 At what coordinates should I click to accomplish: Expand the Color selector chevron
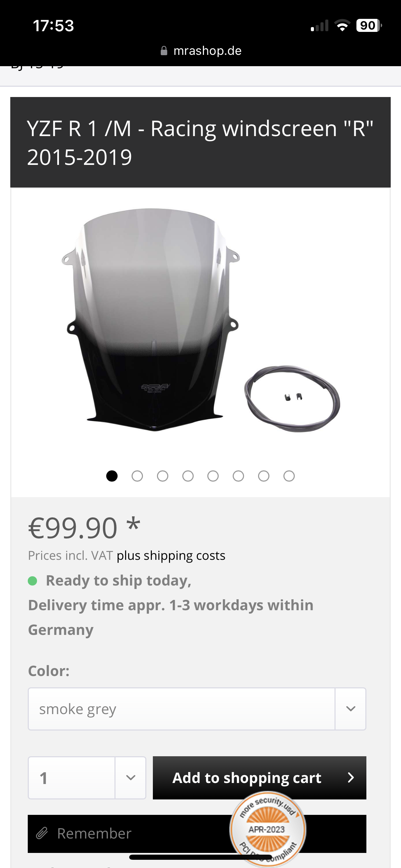[351, 709]
